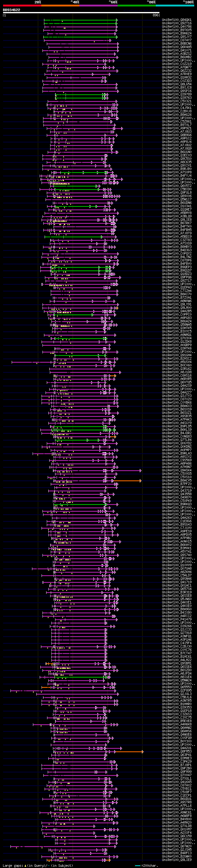Select the UniRef100_Q9ZT16 hit label

click(177, 23)
